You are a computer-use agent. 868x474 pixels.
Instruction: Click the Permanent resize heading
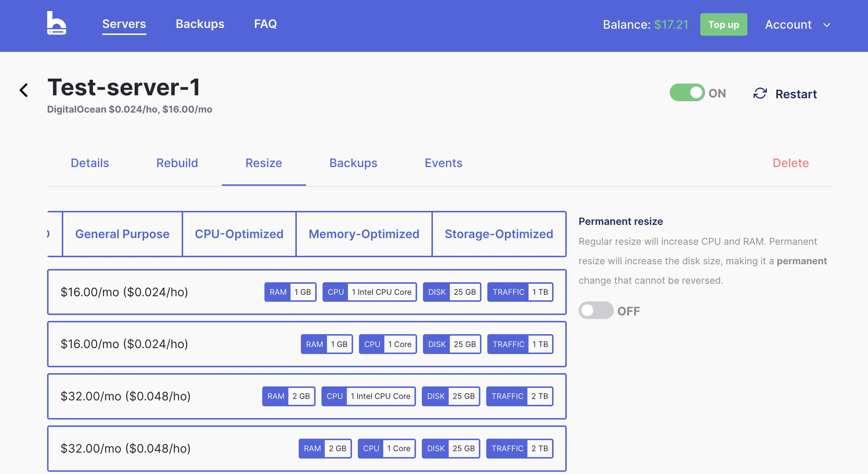pyautogui.click(x=620, y=221)
